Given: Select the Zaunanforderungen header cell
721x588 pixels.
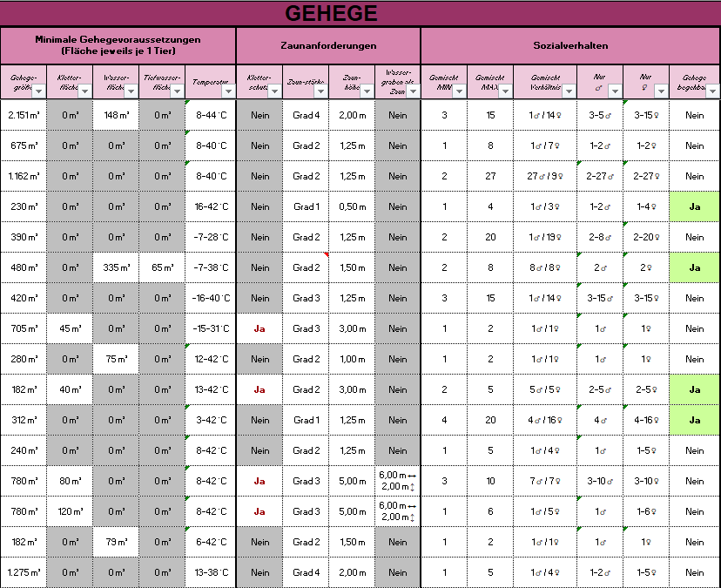Looking at the screenshot, I should 328,45.
